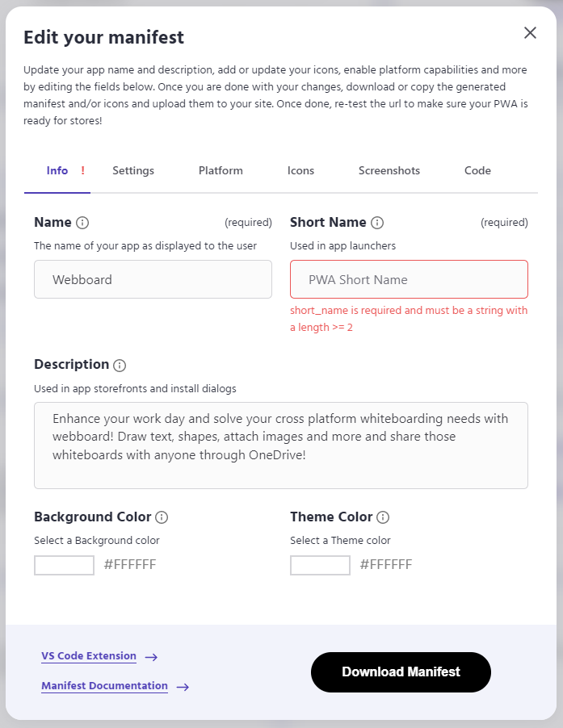Click the (required) label beside Short Name
The height and width of the screenshot is (728, 563).
point(505,223)
